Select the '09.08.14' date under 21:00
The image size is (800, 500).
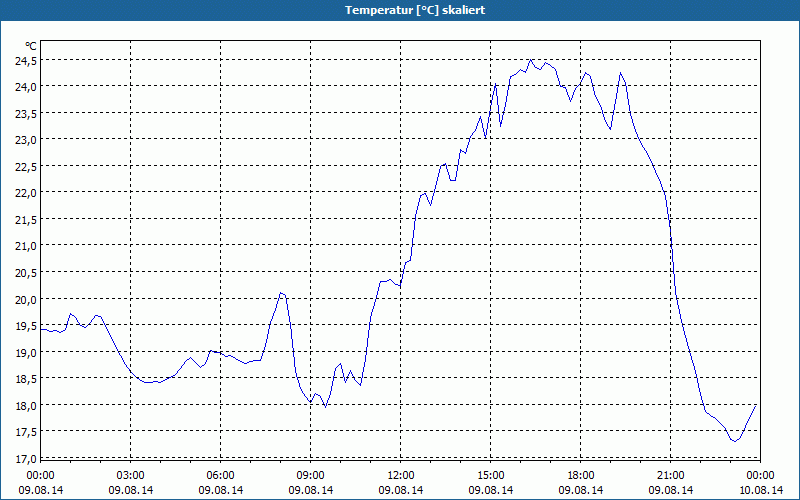click(x=670, y=490)
